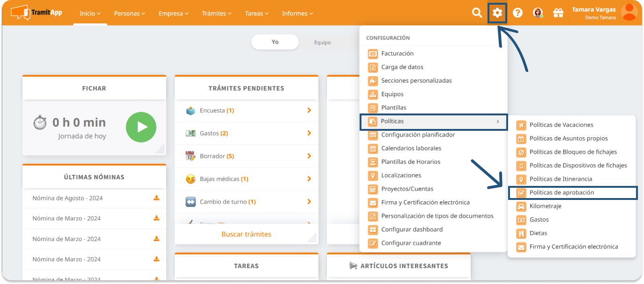Expand the Personas dropdown menu

pyautogui.click(x=129, y=14)
